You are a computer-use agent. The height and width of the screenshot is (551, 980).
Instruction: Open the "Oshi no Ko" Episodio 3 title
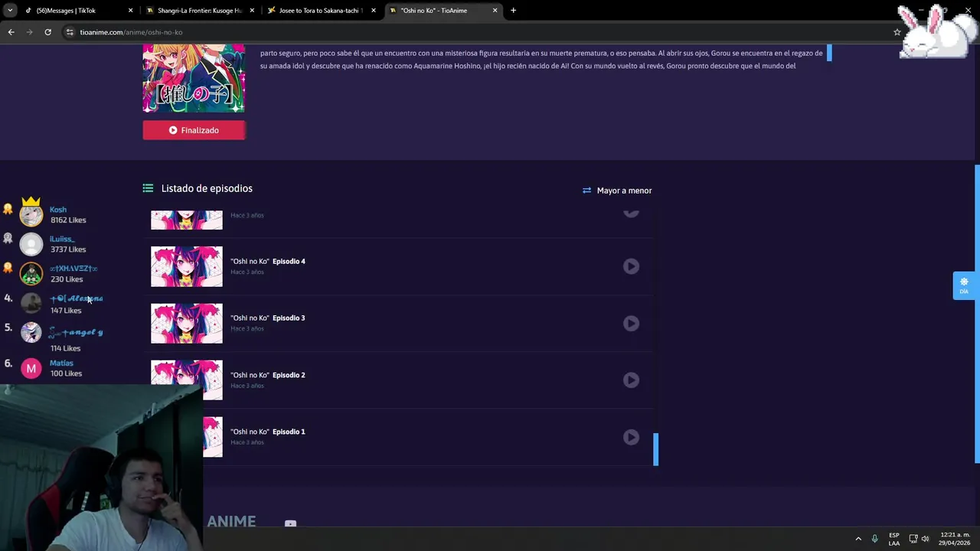[x=268, y=318]
